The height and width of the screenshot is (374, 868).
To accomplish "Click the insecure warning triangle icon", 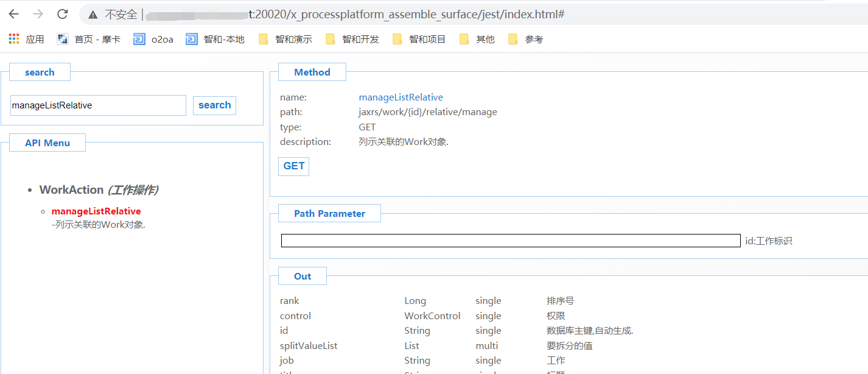I will tap(93, 15).
